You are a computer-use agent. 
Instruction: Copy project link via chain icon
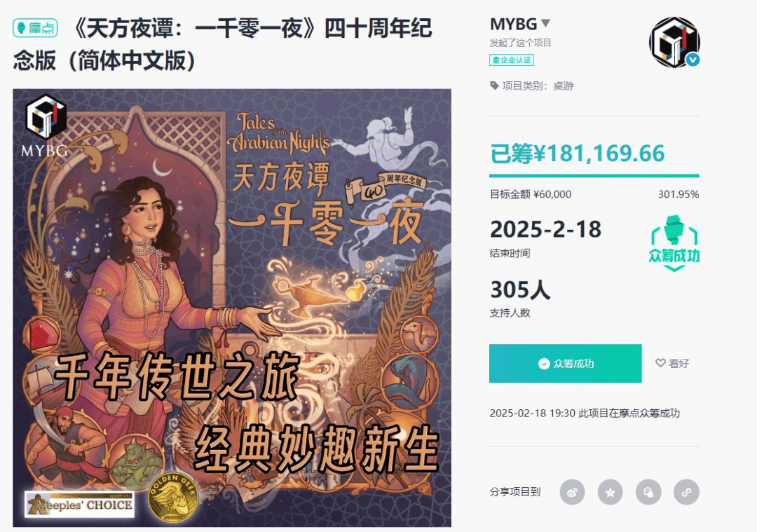click(x=686, y=492)
